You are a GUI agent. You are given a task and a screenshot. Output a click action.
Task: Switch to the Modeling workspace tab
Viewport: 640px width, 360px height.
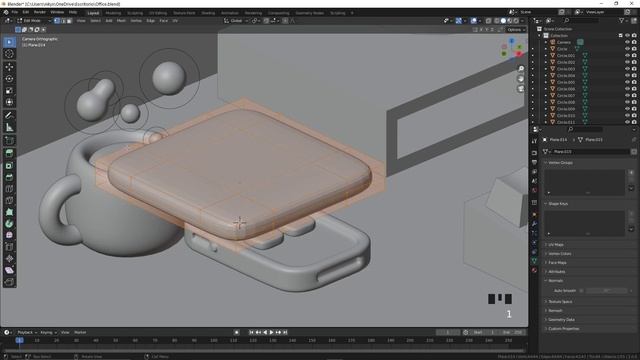tap(113, 13)
